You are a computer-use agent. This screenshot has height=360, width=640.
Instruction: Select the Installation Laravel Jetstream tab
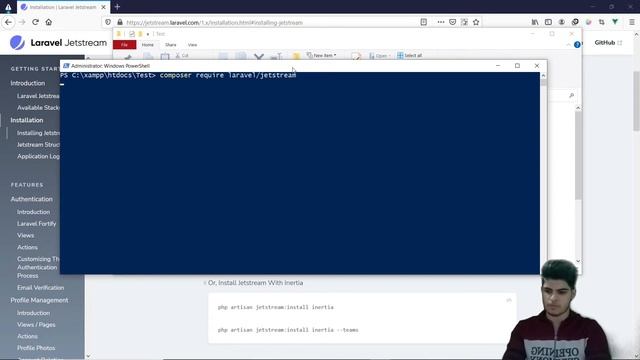point(63,7)
